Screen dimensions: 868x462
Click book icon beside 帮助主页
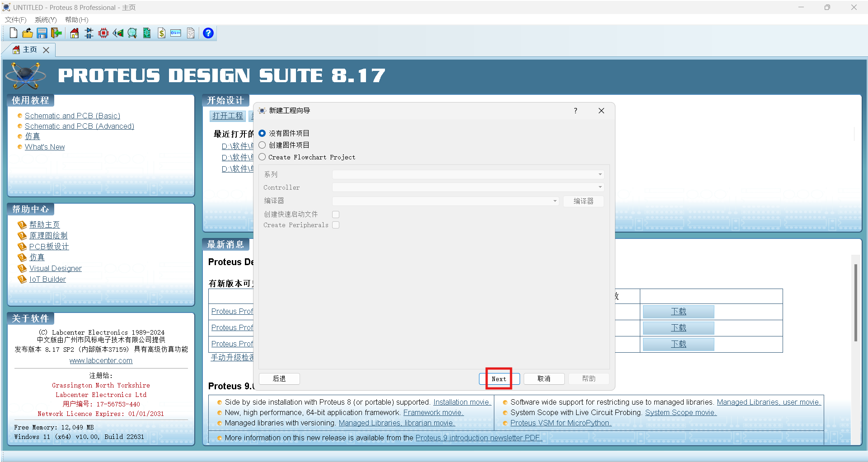(22, 224)
